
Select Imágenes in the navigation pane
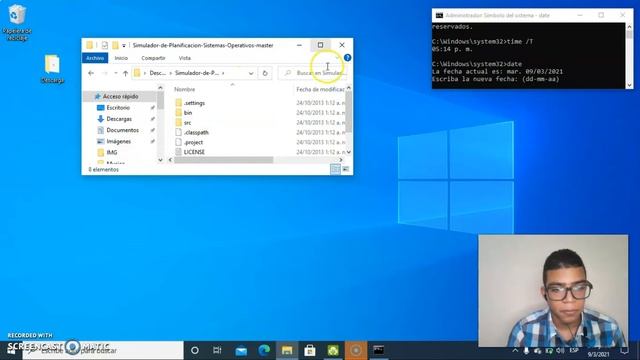(x=118, y=141)
